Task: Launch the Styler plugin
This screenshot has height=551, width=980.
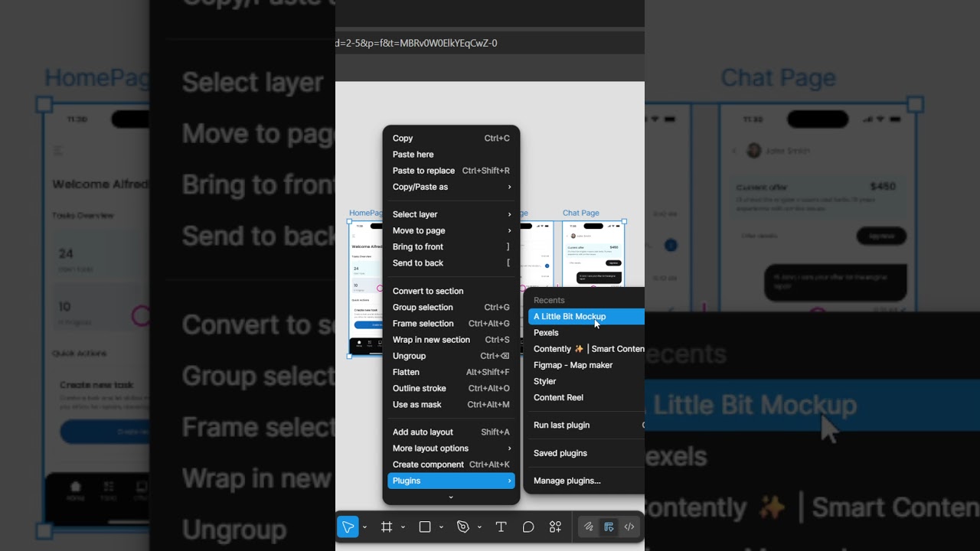Action: 586,381
